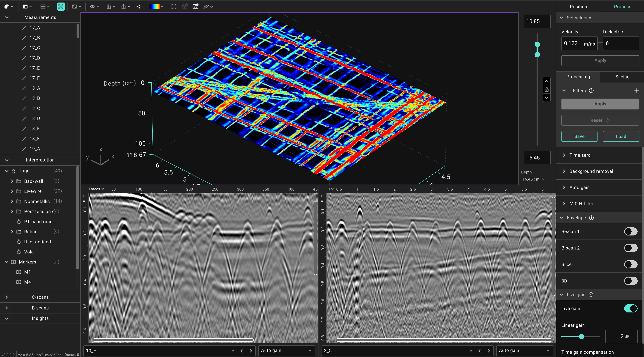Go to next B-scan after 10_F
The height and width of the screenshot is (357, 644).
click(x=251, y=350)
